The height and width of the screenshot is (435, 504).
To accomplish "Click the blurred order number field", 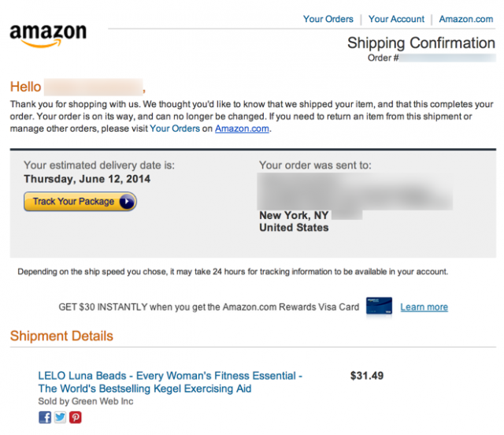I will coord(447,58).
